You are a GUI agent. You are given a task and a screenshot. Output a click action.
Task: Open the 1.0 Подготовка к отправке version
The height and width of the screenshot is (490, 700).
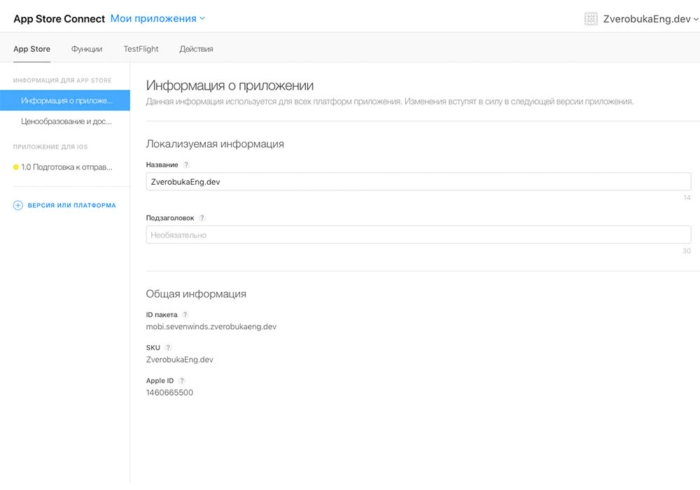[x=67, y=167]
